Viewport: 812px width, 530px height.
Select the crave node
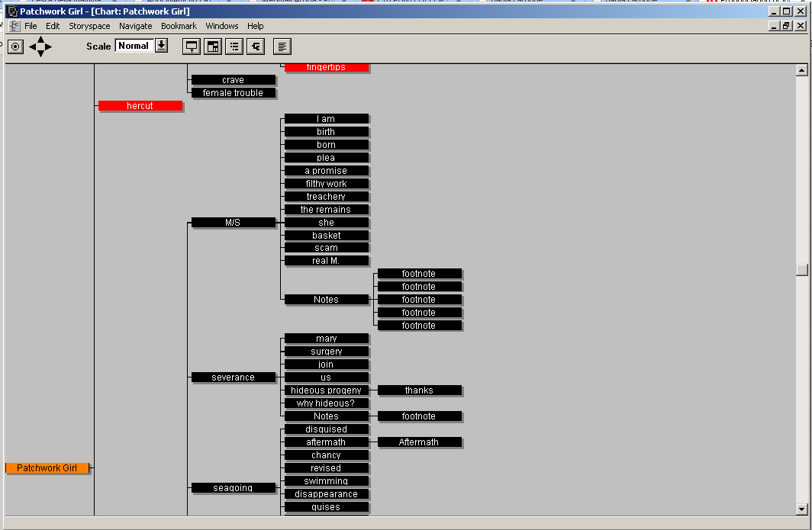pos(233,80)
